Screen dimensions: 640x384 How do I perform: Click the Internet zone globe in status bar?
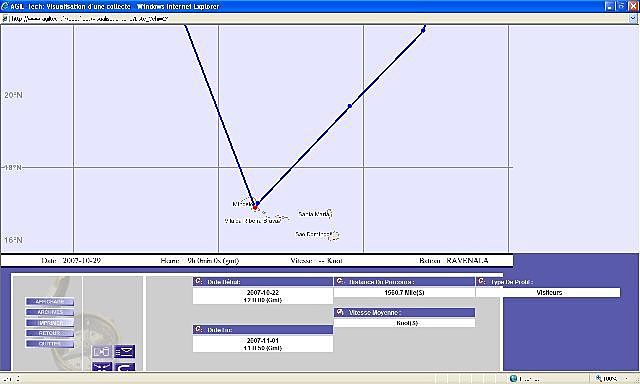coord(513,379)
